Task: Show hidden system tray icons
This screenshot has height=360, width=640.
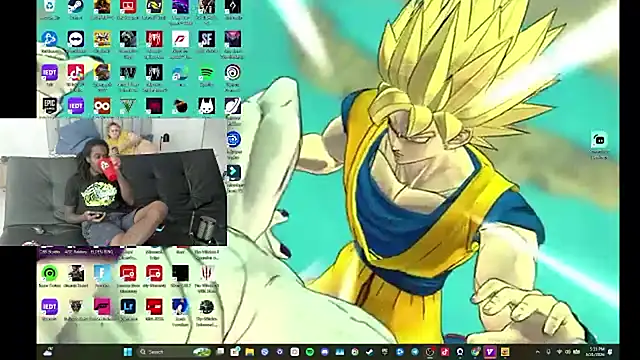Action: click(538, 352)
